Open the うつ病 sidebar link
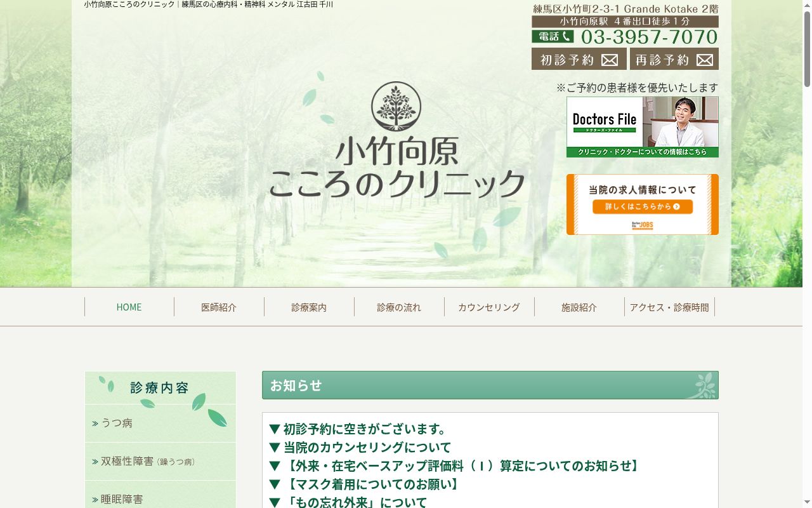The width and height of the screenshot is (812, 508). [x=160, y=423]
